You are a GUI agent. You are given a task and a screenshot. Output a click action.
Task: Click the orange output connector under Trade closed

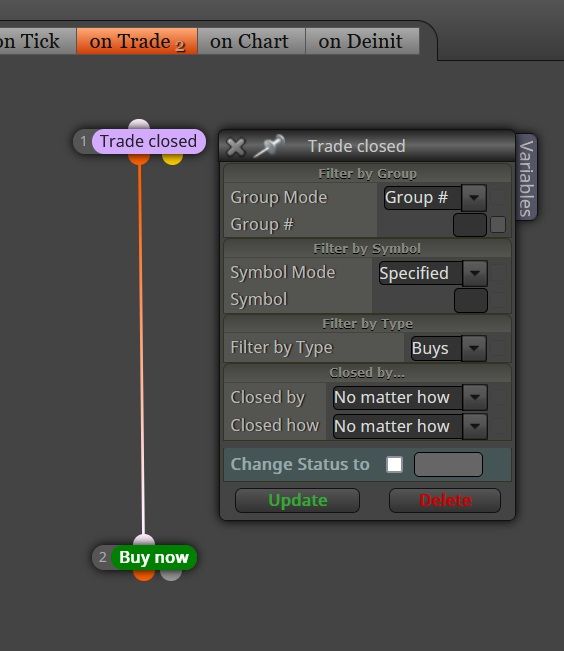pyautogui.click(x=139, y=159)
